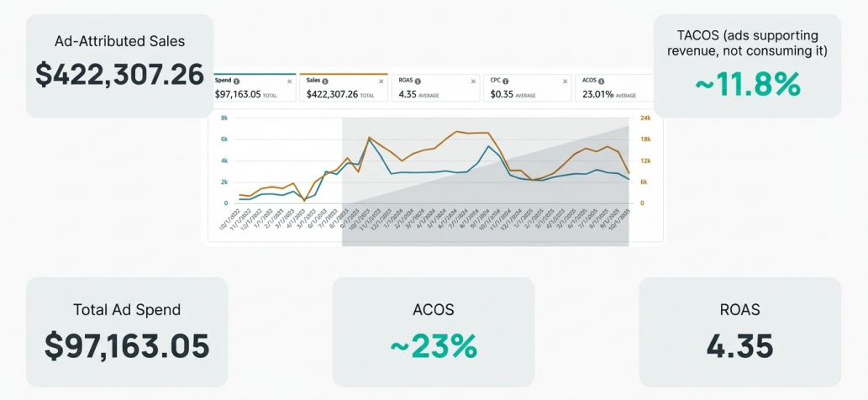Image resolution: width=868 pixels, height=400 pixels.
Task: Close the ROAS metric tile
Action: (473, 82)
